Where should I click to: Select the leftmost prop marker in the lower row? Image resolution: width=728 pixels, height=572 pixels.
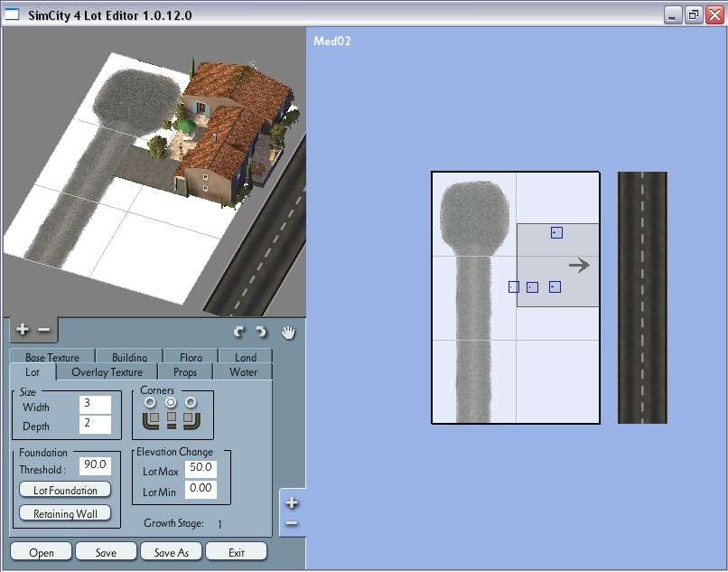click(514, 287)
